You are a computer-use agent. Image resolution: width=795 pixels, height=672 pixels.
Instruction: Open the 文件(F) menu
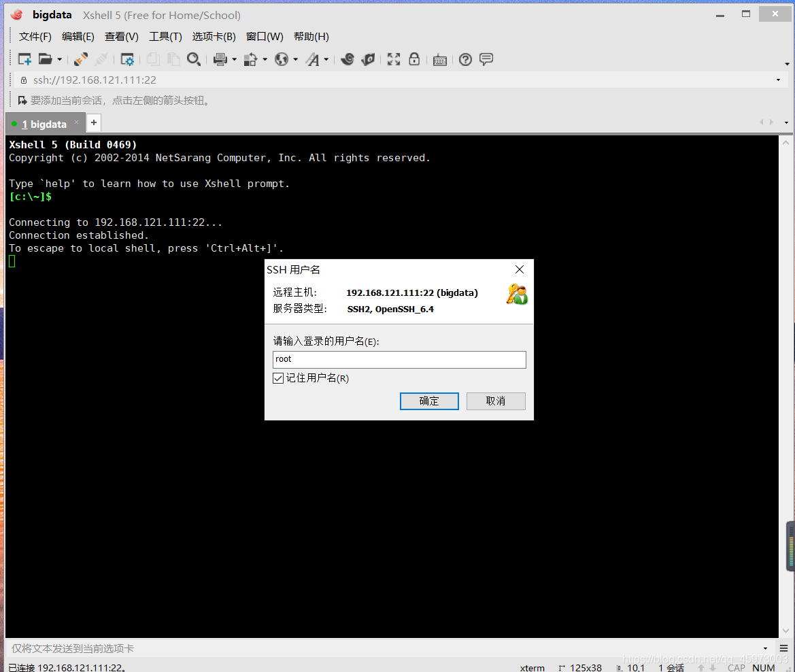tap(35, 37)
